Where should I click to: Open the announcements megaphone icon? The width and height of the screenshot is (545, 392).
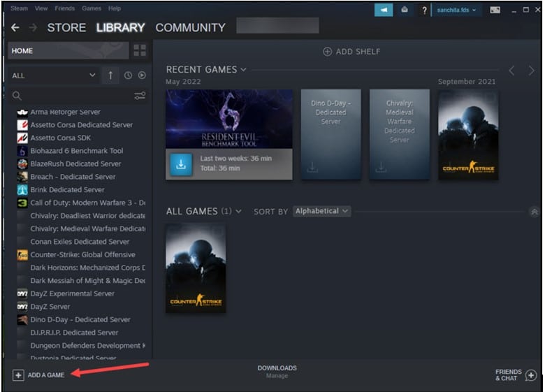coord(384,10)
